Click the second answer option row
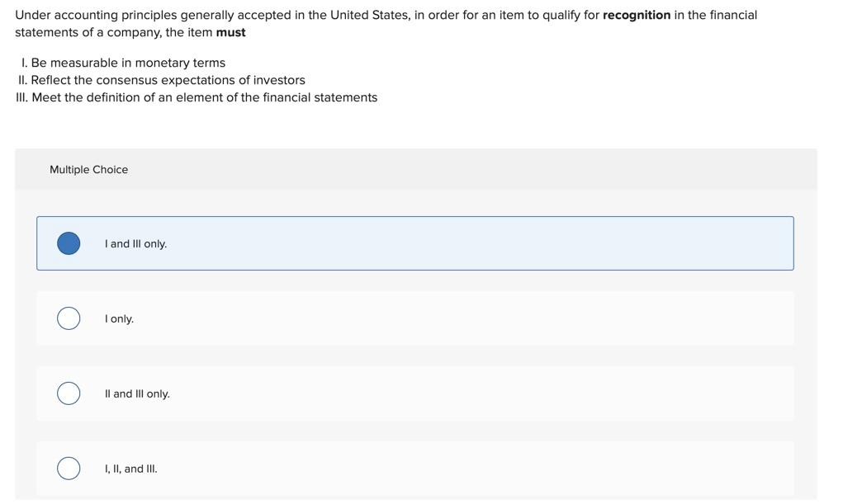 [x=414, y=318]
